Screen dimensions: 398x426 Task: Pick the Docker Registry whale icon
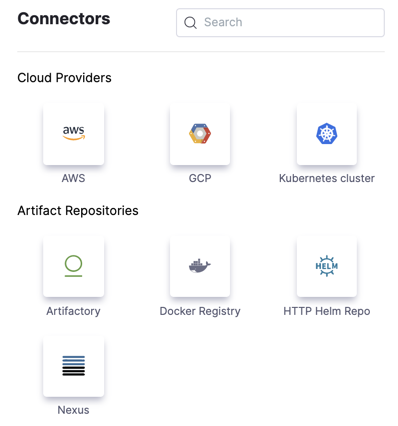pyautogui.click(x=200, y=266)
